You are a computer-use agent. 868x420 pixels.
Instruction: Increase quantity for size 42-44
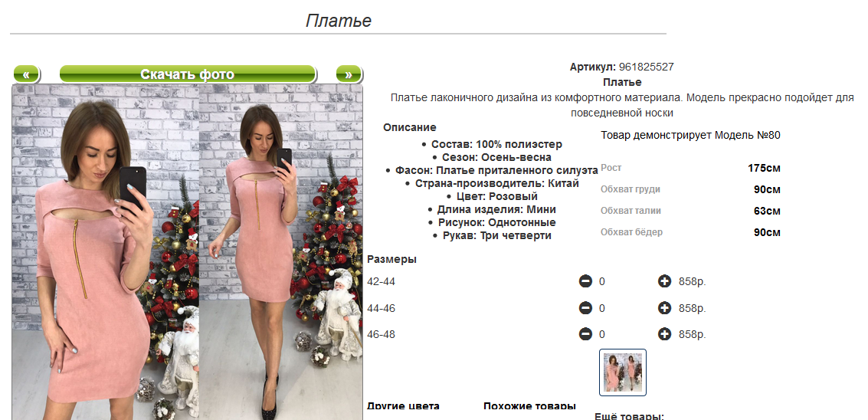(x=664, y=281)
